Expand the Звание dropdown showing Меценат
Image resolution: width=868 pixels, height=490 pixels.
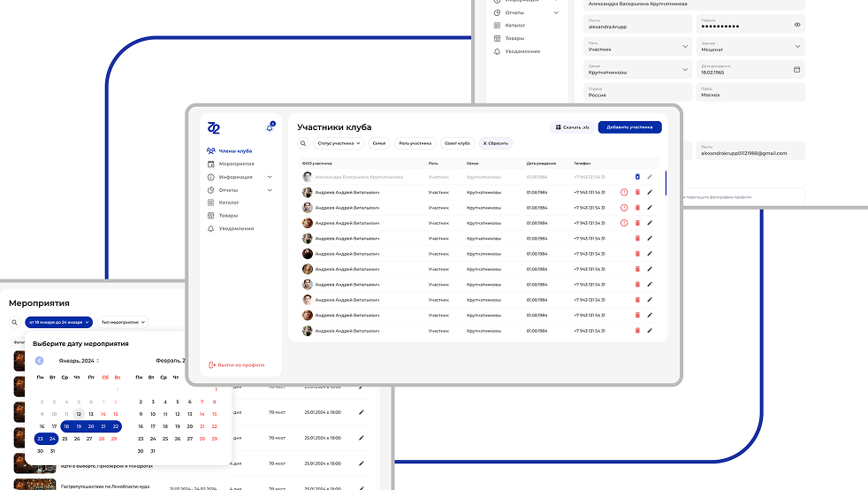tap(686, 46)
